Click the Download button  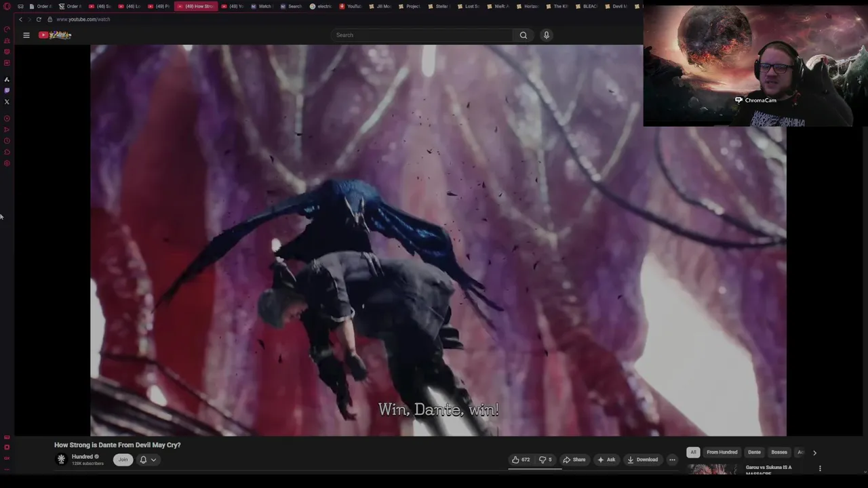pyautogui.click(x=642, y=460)
